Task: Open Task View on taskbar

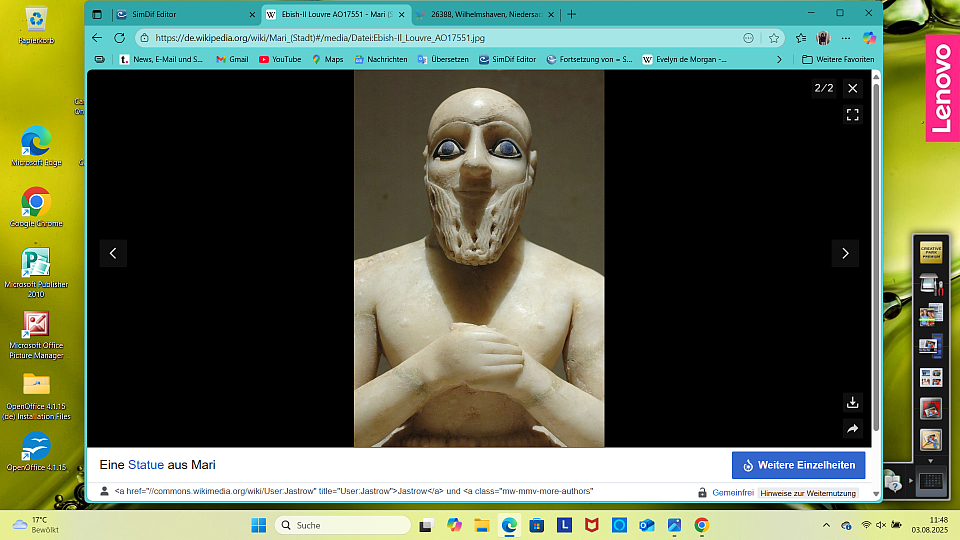Action: pos(426,525)
